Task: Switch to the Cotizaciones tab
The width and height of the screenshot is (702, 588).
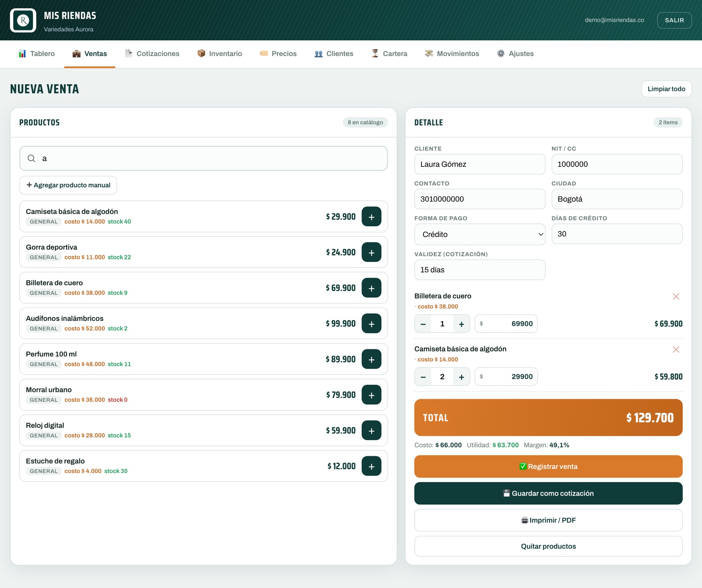Action: [152, 54]
